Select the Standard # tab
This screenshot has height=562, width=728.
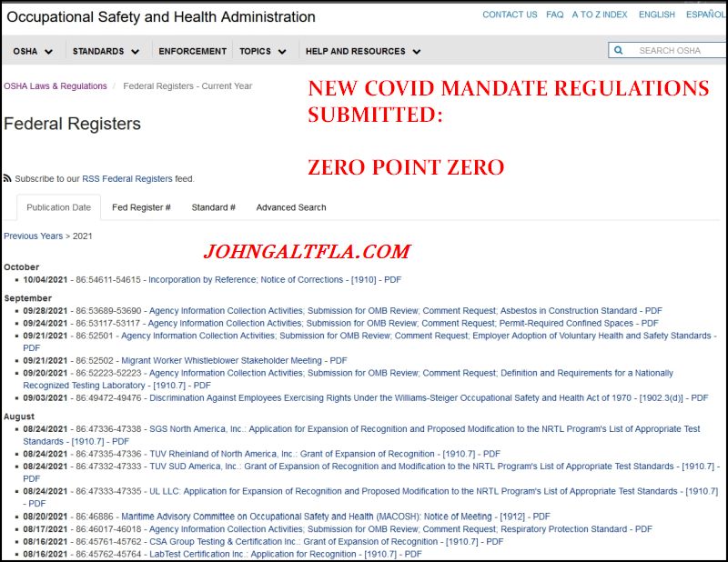click(x=213, y=207)
